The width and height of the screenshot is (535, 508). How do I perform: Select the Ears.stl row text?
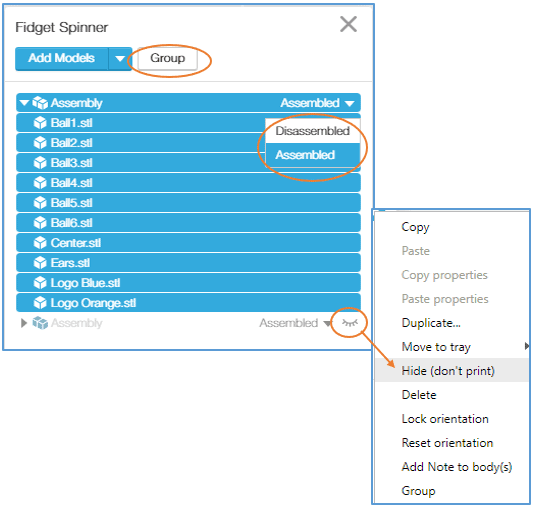tap(70, 263)
